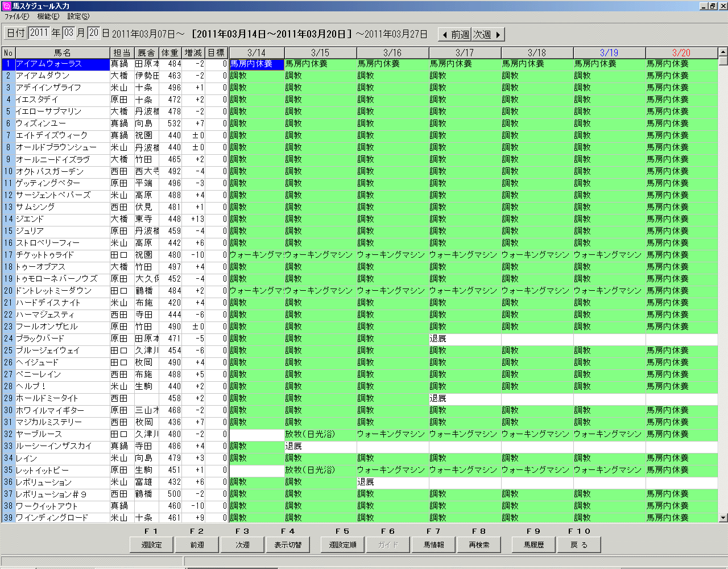
Task: Select the horse アイアムウォーラス
Action: 62,64
